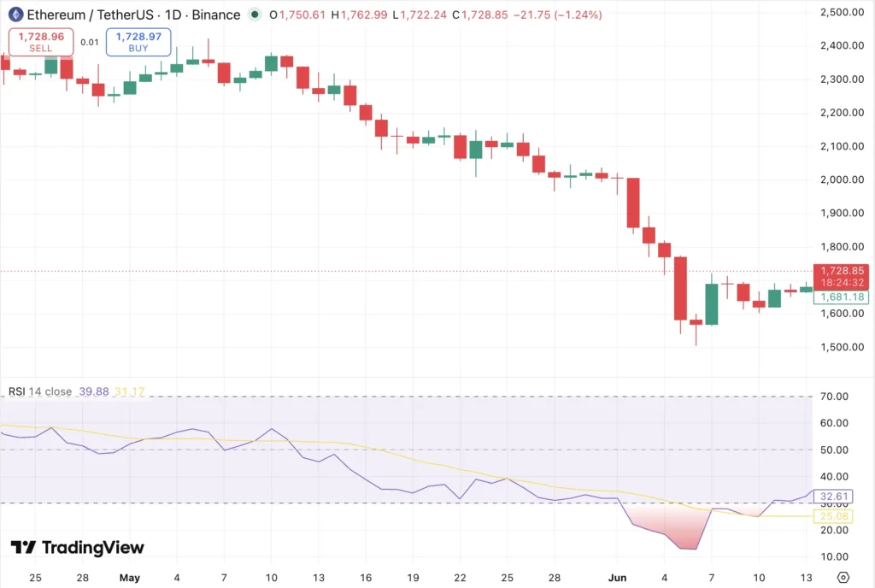Click the Ethereum coin logo icon
The height and width of the screenshot is (588, 875).
tap(15, 15)
